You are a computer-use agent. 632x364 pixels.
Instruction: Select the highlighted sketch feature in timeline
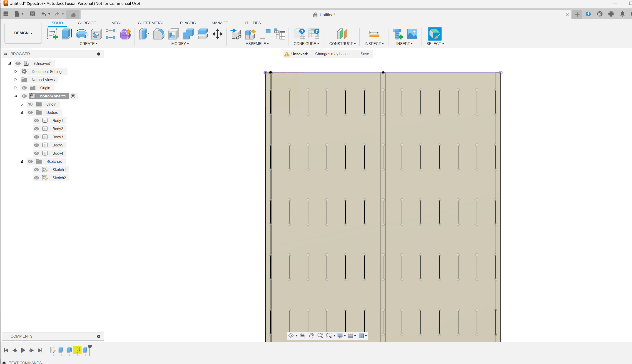(x=77, y=350)
